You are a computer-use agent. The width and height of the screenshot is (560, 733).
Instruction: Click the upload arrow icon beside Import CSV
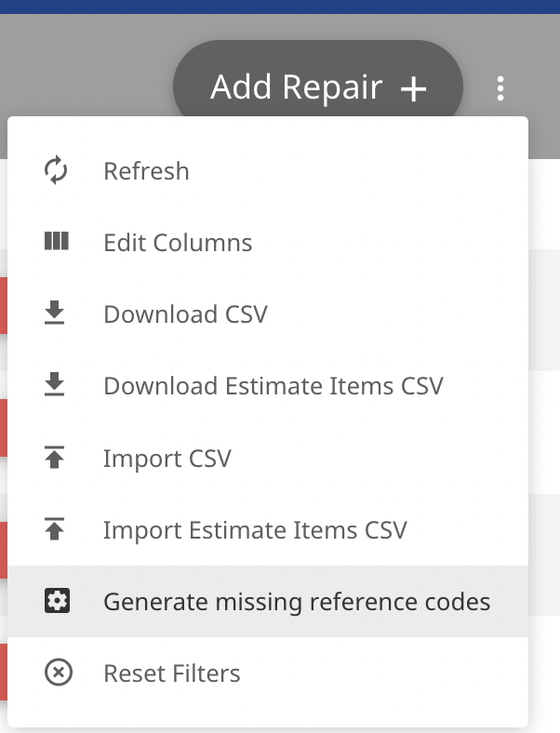[55, 457]
